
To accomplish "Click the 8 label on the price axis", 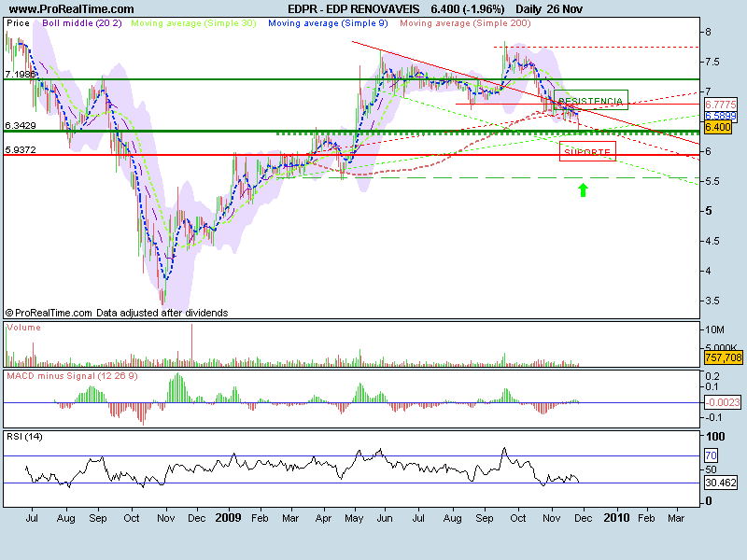I will (x=708, y=32).
